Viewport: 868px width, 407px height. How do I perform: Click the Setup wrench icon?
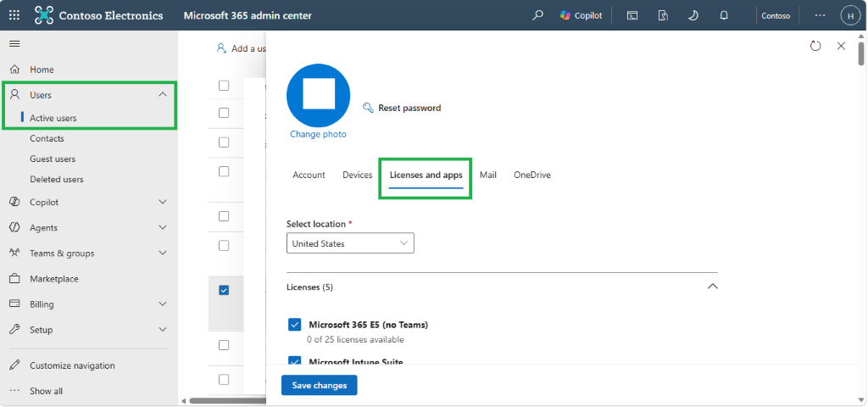click(15, 330)
